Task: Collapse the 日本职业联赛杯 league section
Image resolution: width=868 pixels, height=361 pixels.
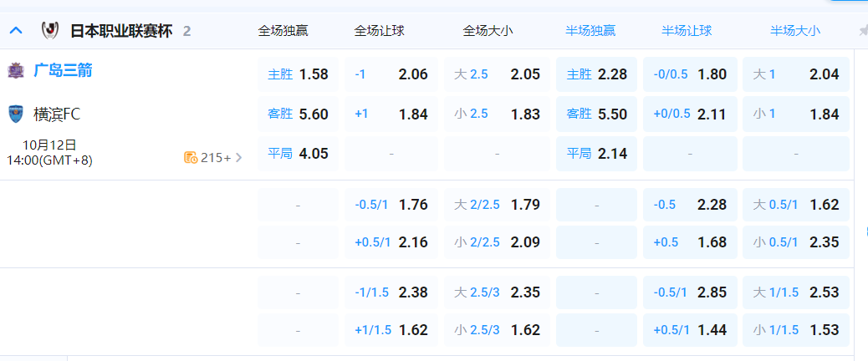Action: coord(16,31)
